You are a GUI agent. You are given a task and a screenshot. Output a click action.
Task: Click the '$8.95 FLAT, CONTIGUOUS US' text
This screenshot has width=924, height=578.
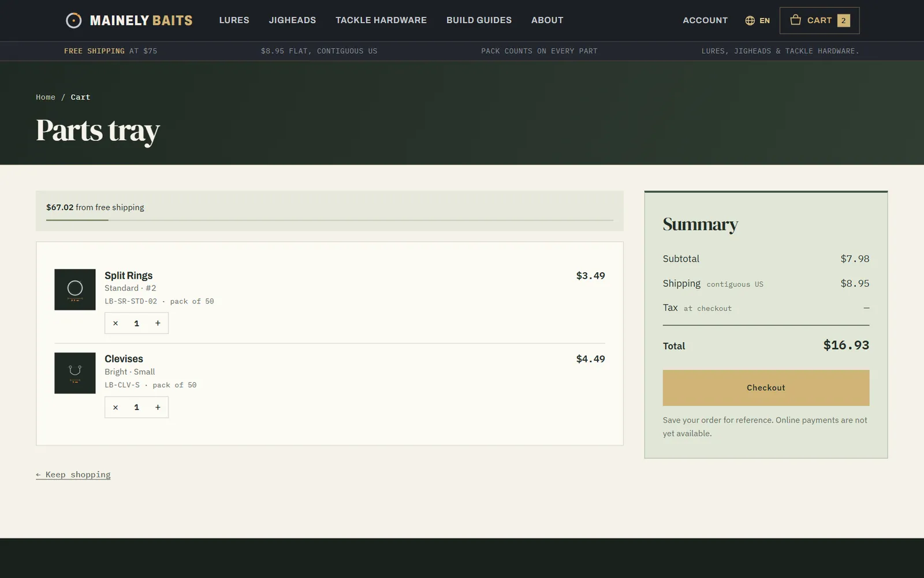click(x=319, y=51)
